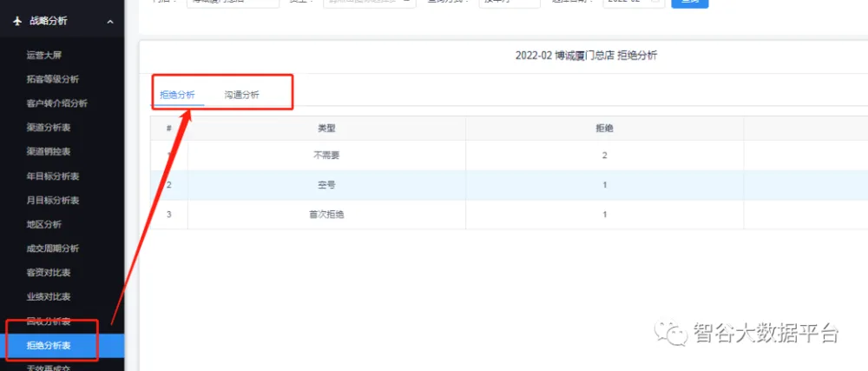This screenshot has width=868, height=371.
Task: Open the 渠道分析表 report
Action: [48, 128]
